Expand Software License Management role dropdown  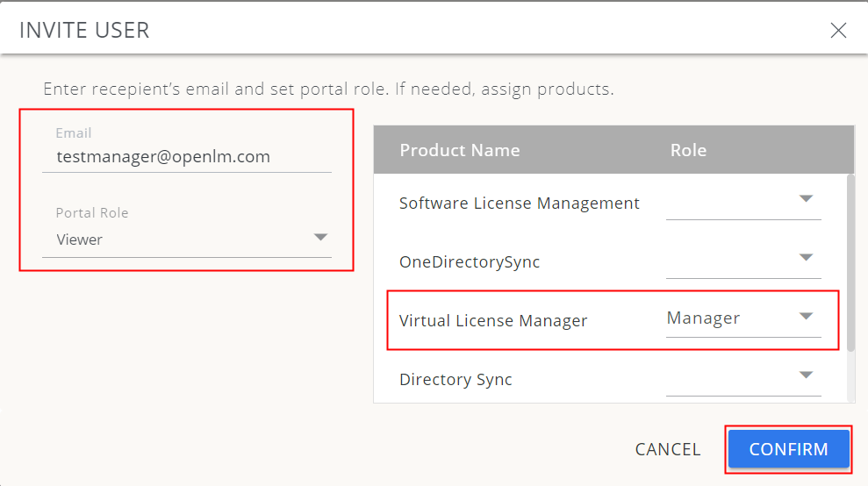(x=806, y=199)
